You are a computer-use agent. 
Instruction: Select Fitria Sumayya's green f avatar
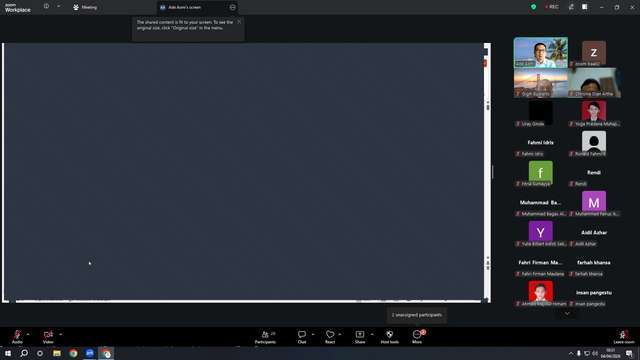pos(540,173)
